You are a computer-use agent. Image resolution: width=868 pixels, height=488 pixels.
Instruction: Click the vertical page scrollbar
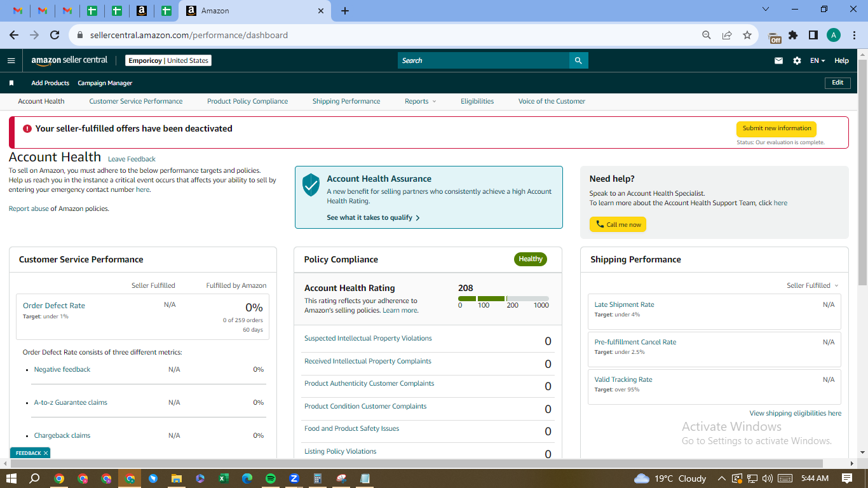(862, 172)
